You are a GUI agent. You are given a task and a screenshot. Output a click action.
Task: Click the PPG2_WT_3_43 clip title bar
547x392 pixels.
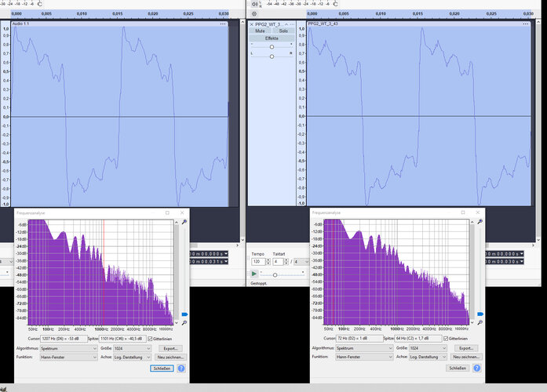pos(418,24)
